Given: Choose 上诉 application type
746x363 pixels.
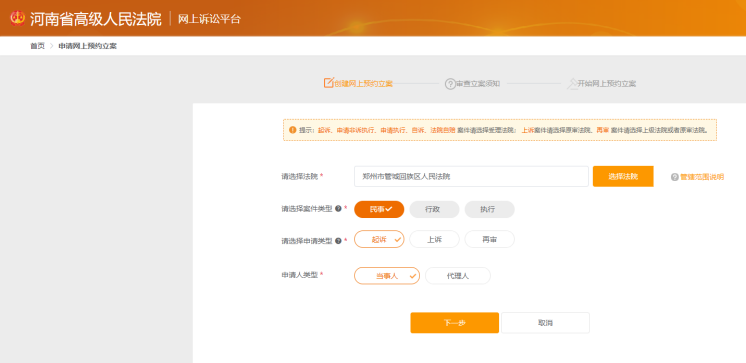Looking at the screenshot, I should [434, 239].
